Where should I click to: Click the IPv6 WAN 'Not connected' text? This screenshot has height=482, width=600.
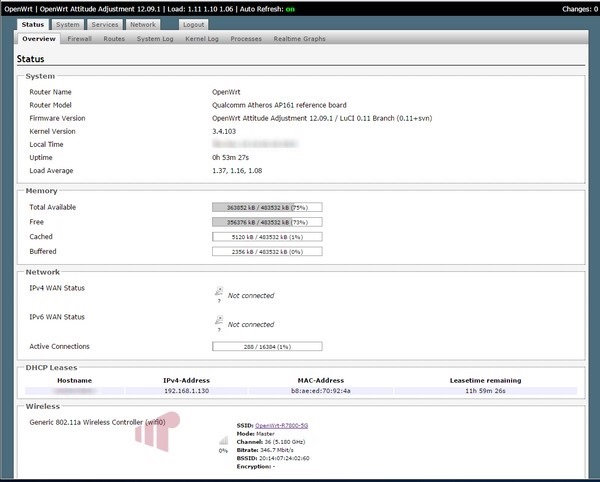(x=251, y=324)
